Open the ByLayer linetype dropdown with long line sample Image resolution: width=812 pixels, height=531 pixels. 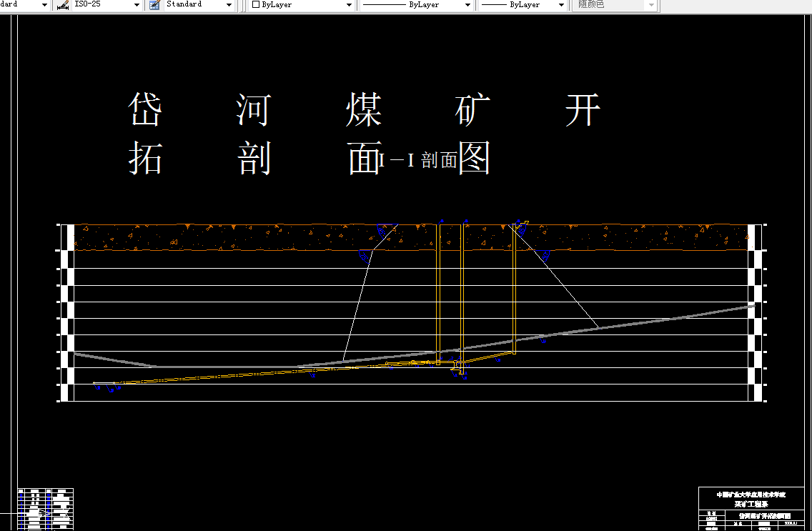[416, 5]
